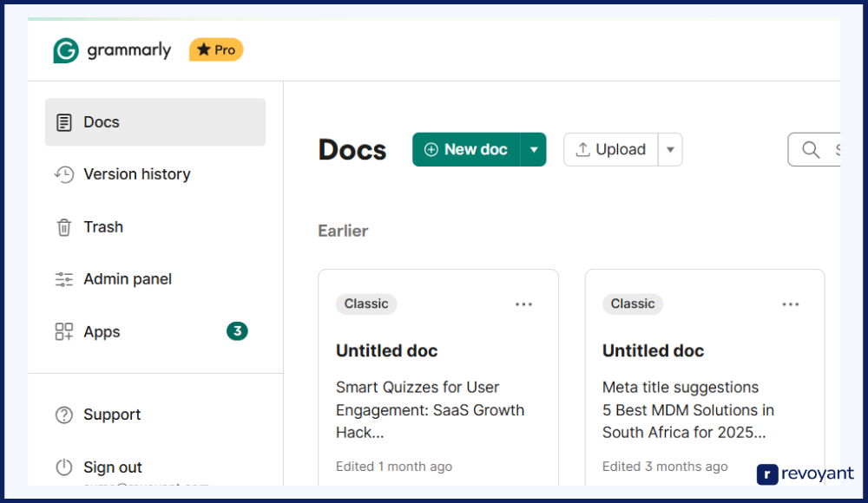Click 'Untitled doc' title on Meta title card
This screenshot has width=868, height=503.
coord(654,351)
